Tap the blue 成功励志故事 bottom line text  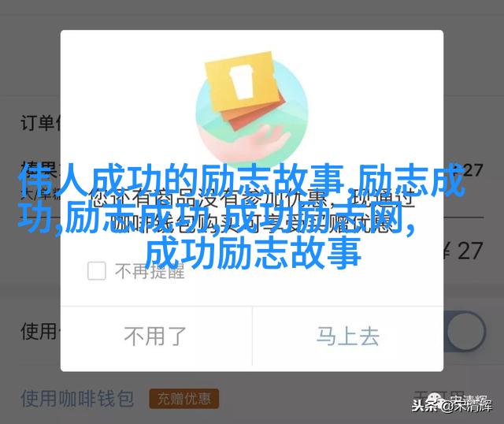[x=253, y=253]
